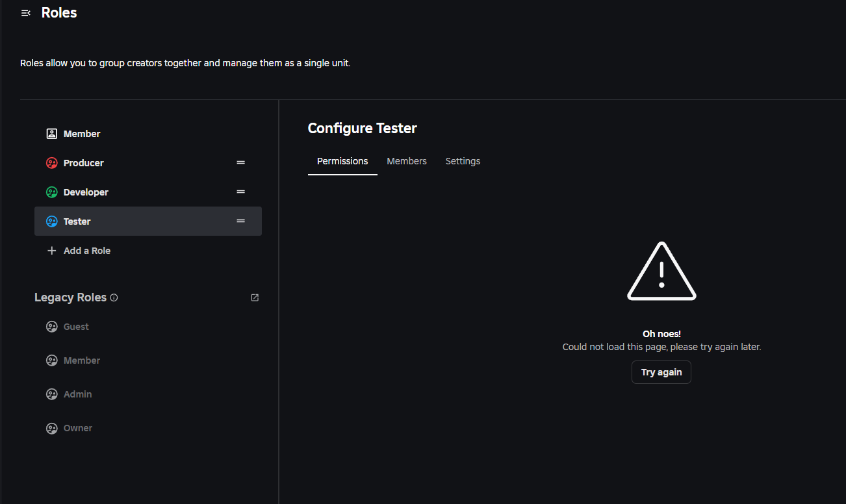Switch to the Members tab
This screenshot has width=846, height=504.
[407, 161]
